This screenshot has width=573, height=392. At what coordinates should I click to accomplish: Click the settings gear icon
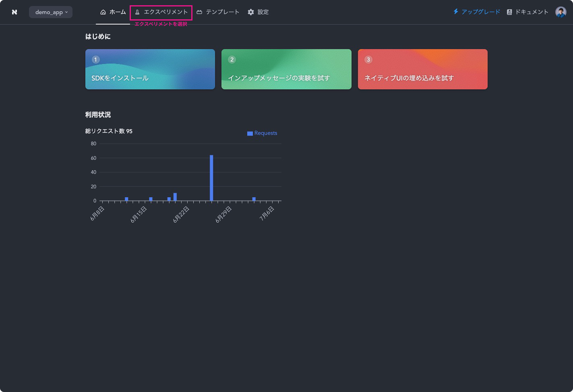point(251,12)
